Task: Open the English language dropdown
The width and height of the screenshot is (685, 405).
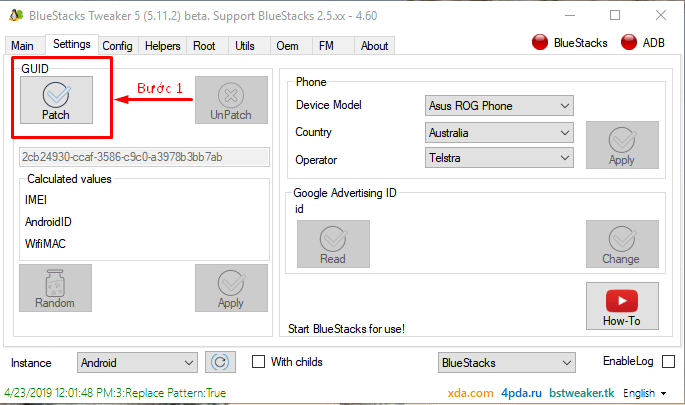Action: (x=644, y=393)
